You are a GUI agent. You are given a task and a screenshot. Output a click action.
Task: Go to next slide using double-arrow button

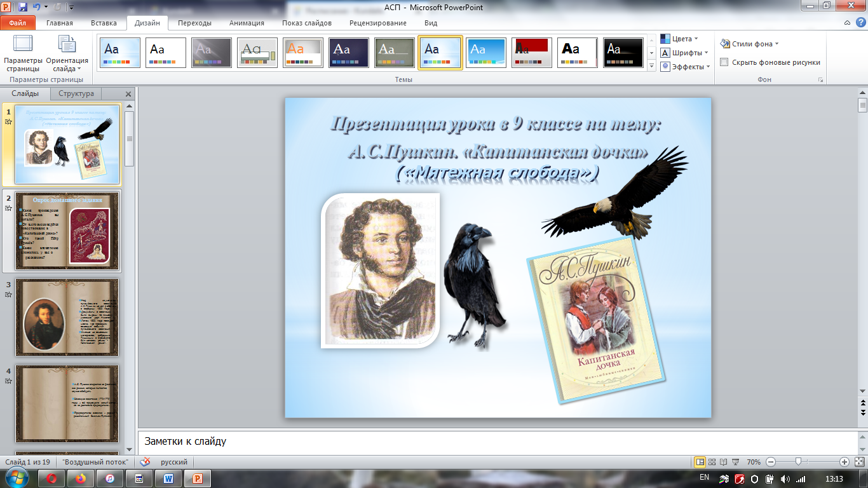[x=862, y=412]
